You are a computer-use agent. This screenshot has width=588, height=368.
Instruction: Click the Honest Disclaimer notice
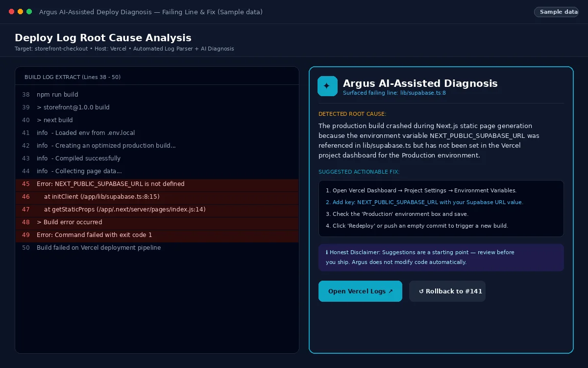click(x=441, y=257)
